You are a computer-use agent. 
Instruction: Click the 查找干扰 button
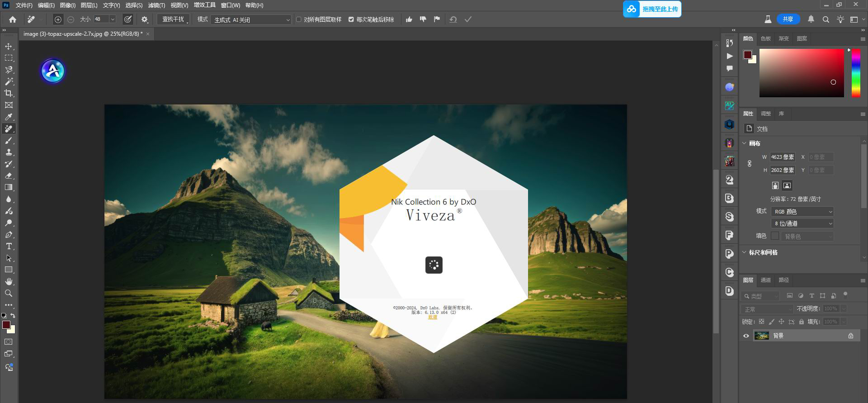(173, 19)
